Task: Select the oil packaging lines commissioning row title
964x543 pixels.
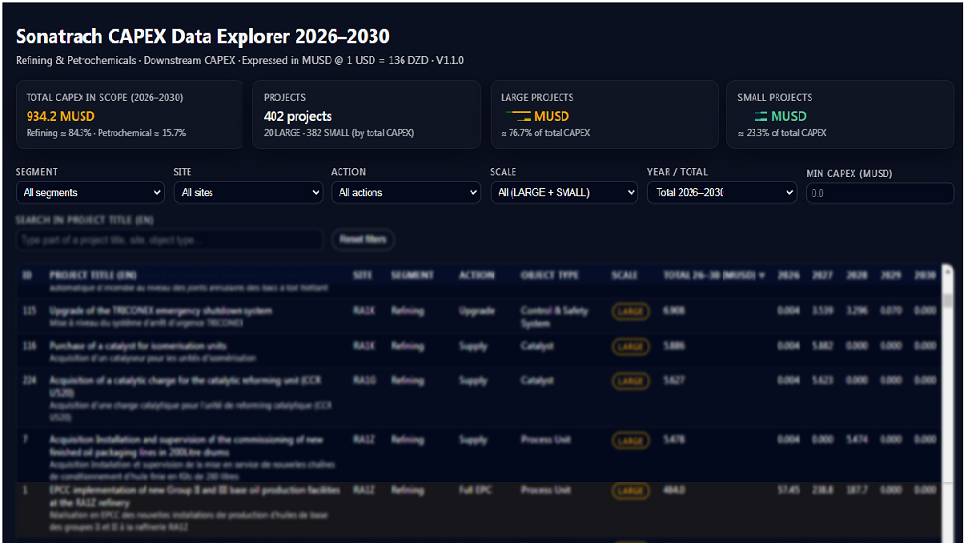Action: [186, 446]
